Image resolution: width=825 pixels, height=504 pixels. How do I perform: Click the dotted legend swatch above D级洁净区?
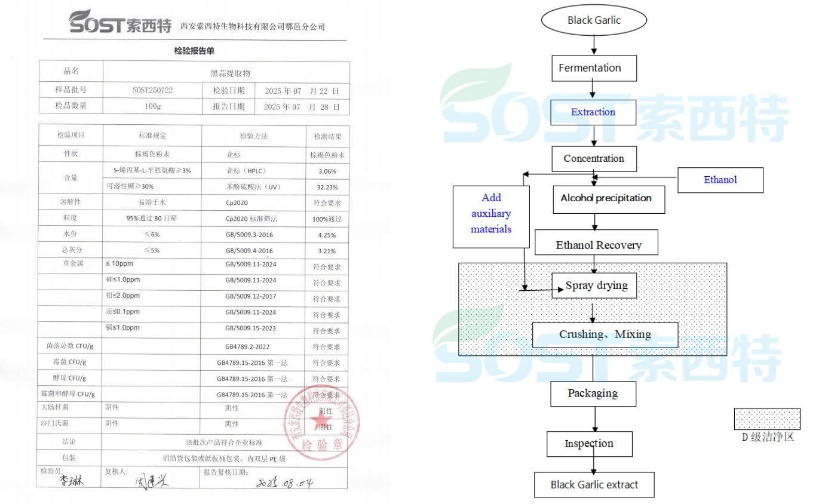pos(767,419)
